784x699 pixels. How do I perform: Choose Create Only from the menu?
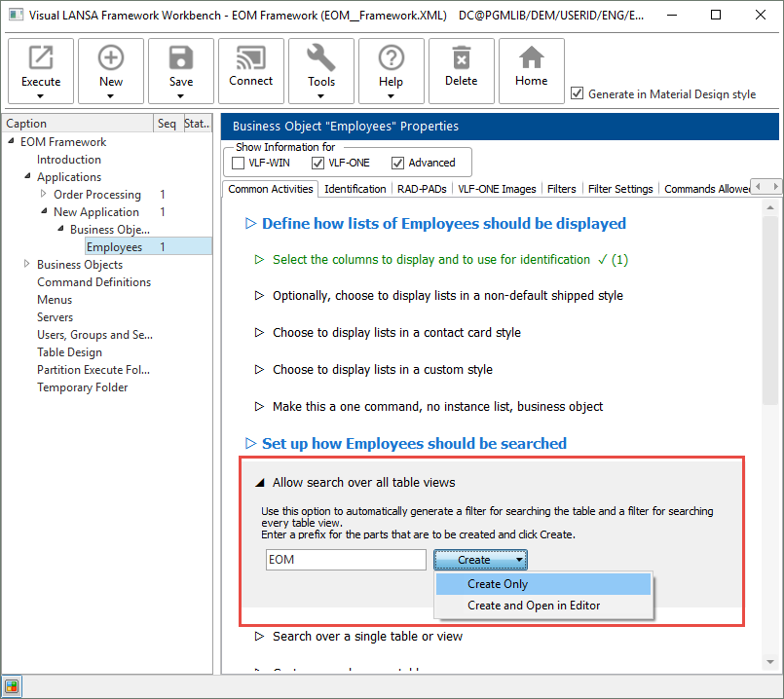[543, 584]
